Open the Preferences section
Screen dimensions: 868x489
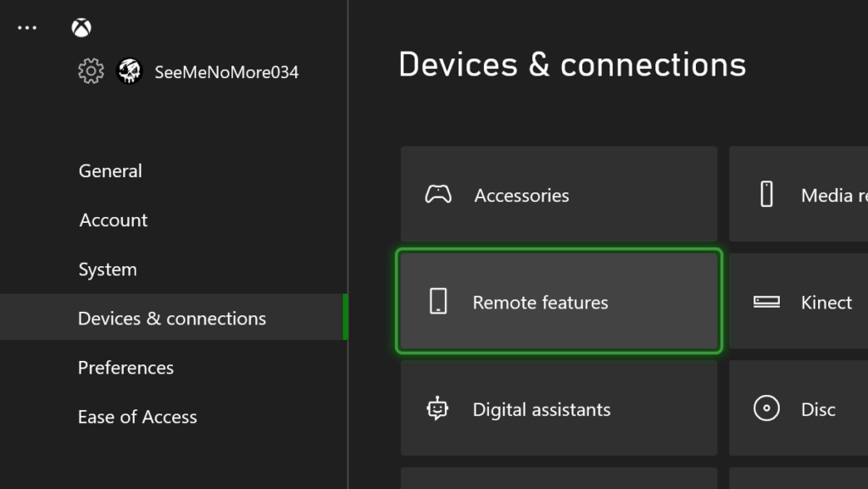[x=125, y=367]
